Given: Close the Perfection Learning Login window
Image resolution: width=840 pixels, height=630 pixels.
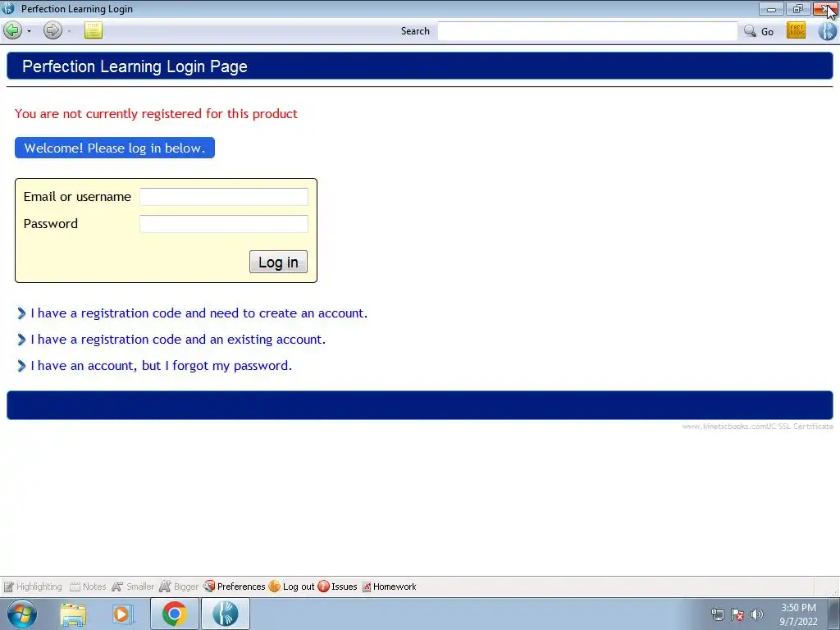Looking at the screenshot, I should (825, 8).
